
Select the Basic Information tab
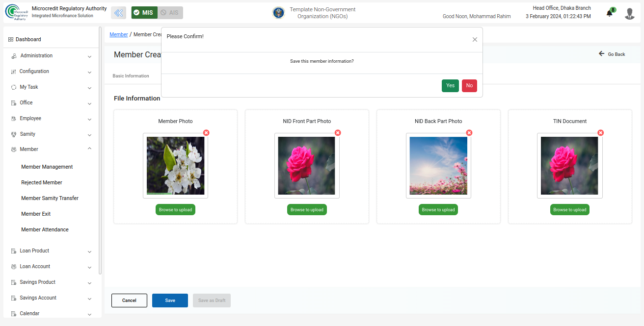pos(131,76)
